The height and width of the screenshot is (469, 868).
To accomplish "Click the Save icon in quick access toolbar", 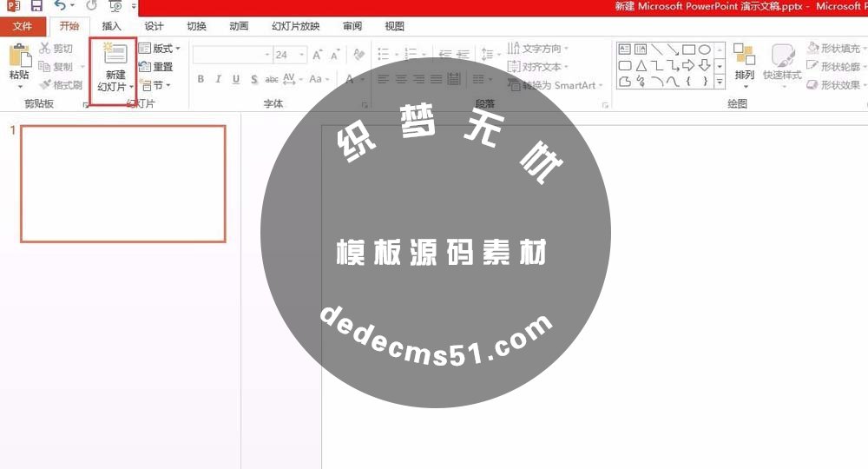I will [36, 6].
